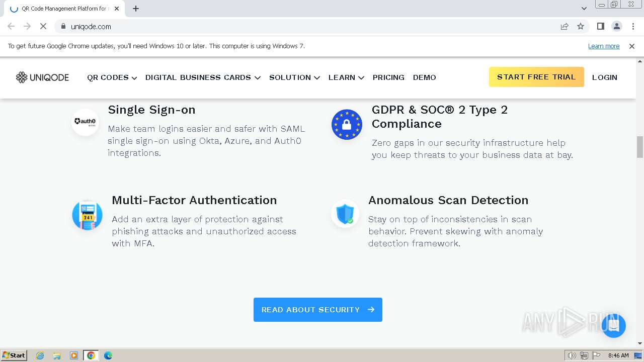Viewport: 644px width, 362px height.
Task: Select the QR Code Management Platform tab
Action: [65, 9]
